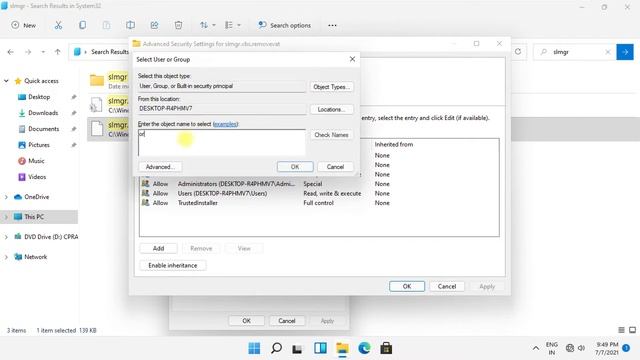The image size is (640, 360).
Task: Open taskbar Search magnifier
Action: (x=276, y=348)
